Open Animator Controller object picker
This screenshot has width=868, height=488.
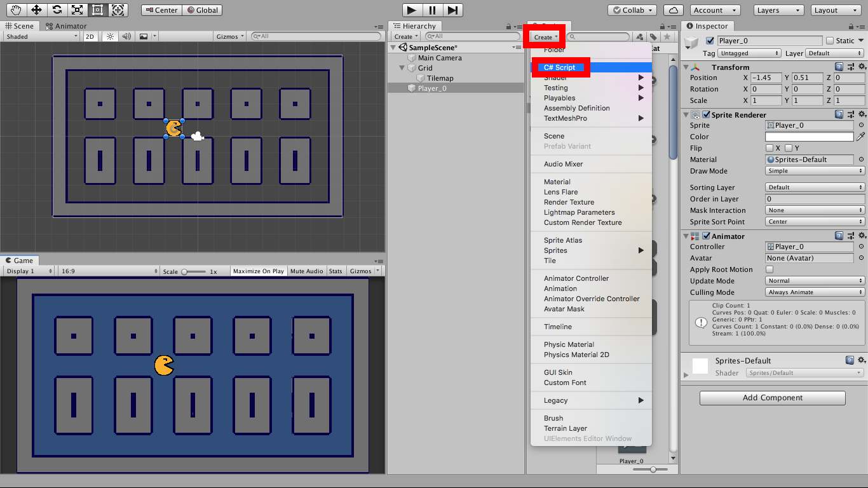(861, 247)
